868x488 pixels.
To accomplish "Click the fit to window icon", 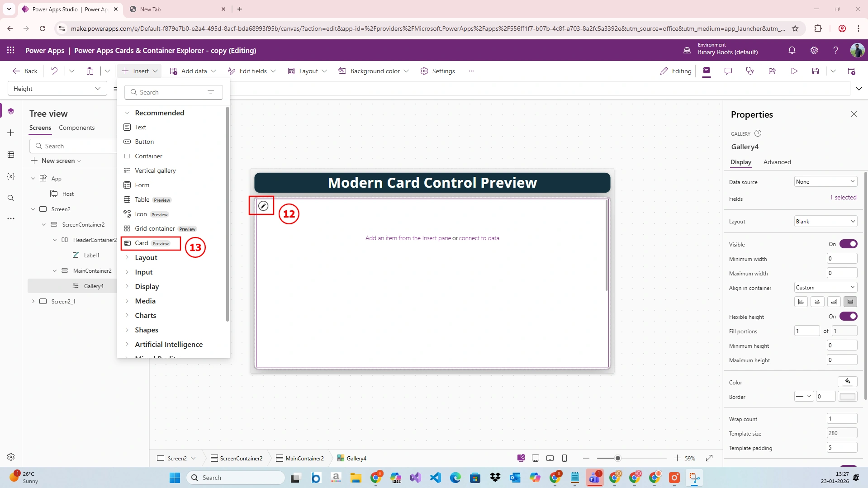I will click(709, 458).
